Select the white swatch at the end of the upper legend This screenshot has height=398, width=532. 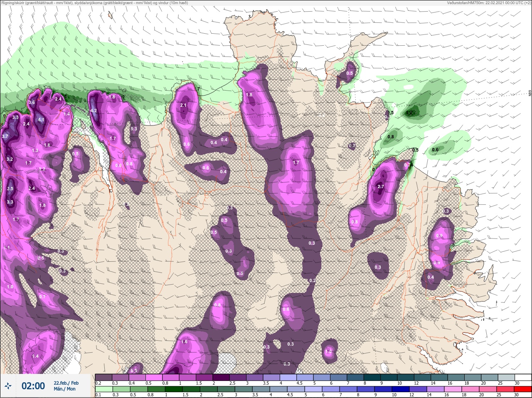(x=522, y=377)
